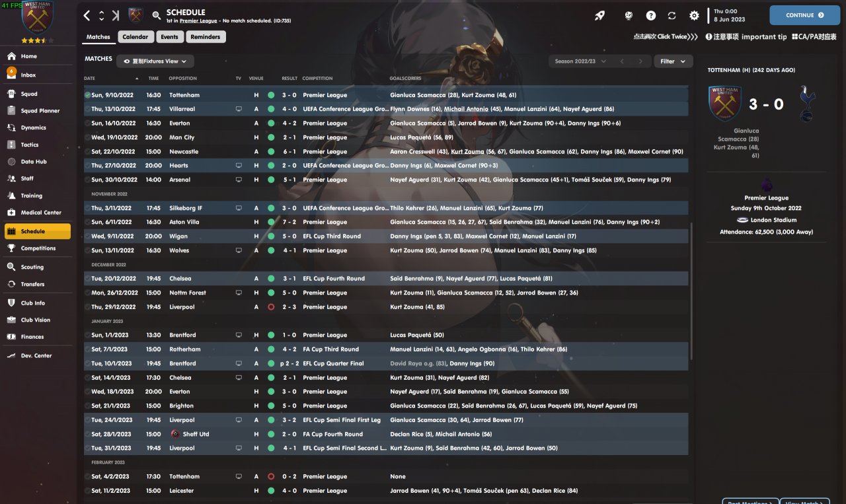
Task: Click the TV icon in the Villarreal row
Action: (x=239, y=109)
